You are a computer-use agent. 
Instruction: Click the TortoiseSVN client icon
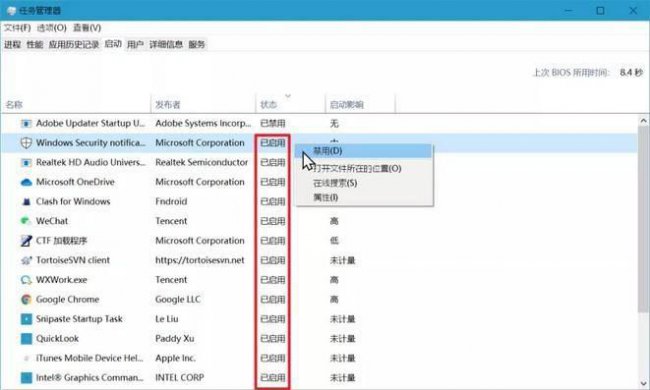[26, 260]
